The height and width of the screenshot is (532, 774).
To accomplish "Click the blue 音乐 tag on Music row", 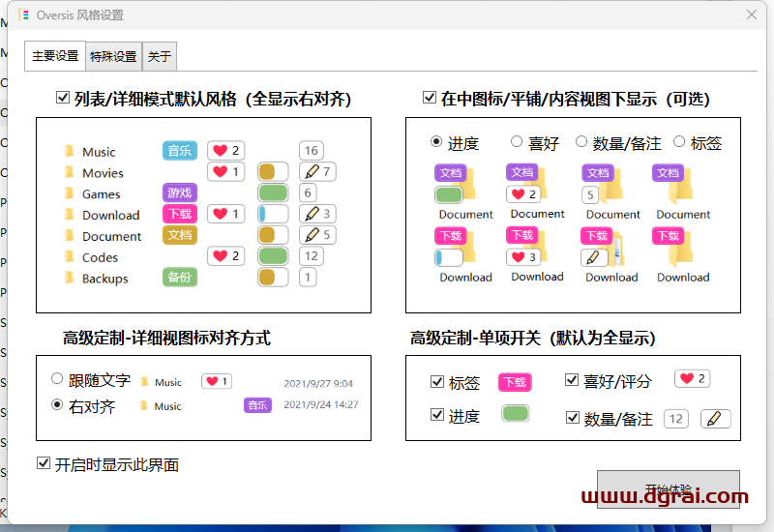I will (180, 151).
